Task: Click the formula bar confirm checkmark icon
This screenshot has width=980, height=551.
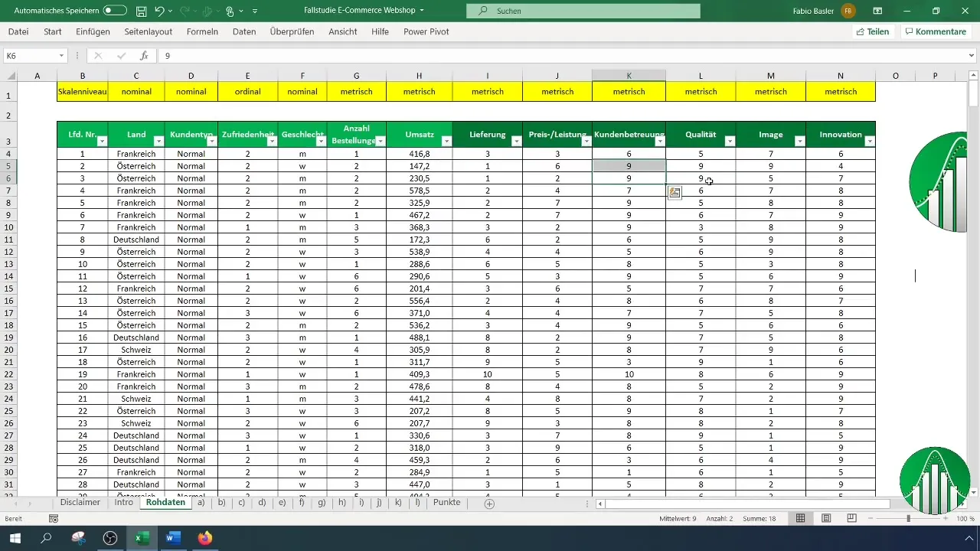Action: [121, 56]
